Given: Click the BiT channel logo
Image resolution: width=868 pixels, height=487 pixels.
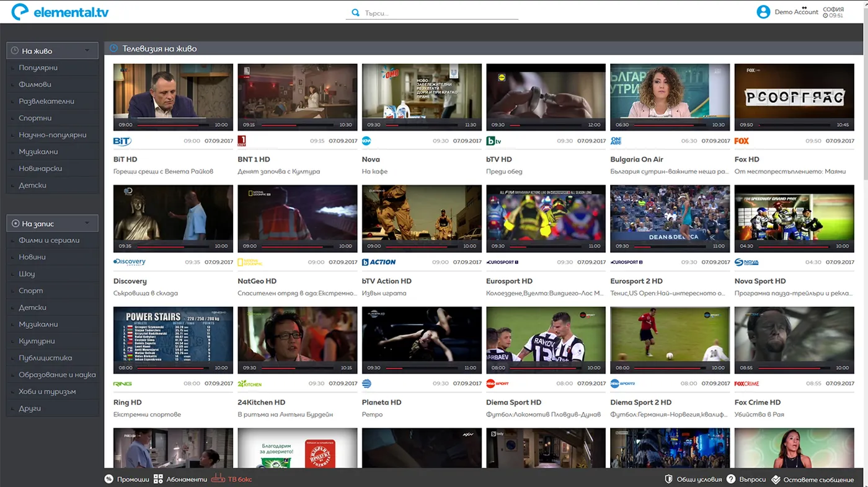Looking at the screenshot, I should (x=122, y=141).
